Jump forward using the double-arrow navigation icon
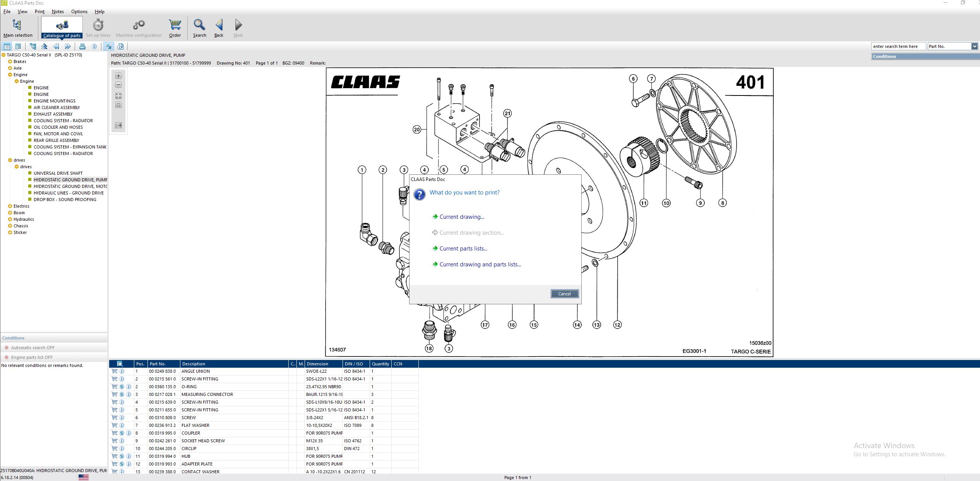Screen dimensions: 980x481 (68, 46)
